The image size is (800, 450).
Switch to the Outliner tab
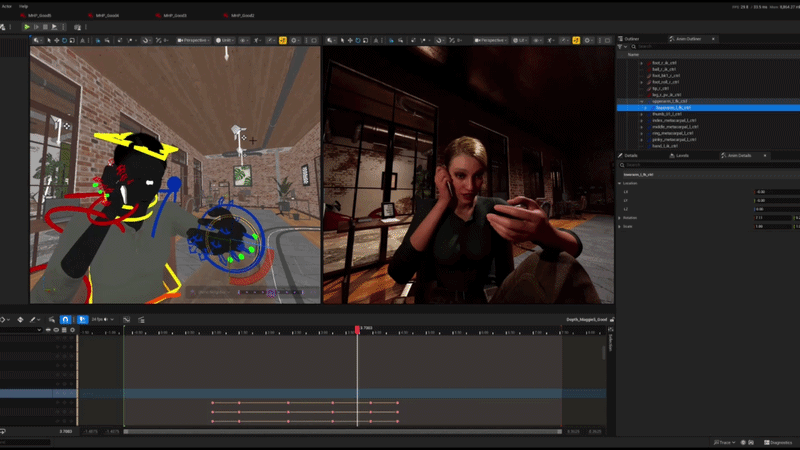point(632,39)
